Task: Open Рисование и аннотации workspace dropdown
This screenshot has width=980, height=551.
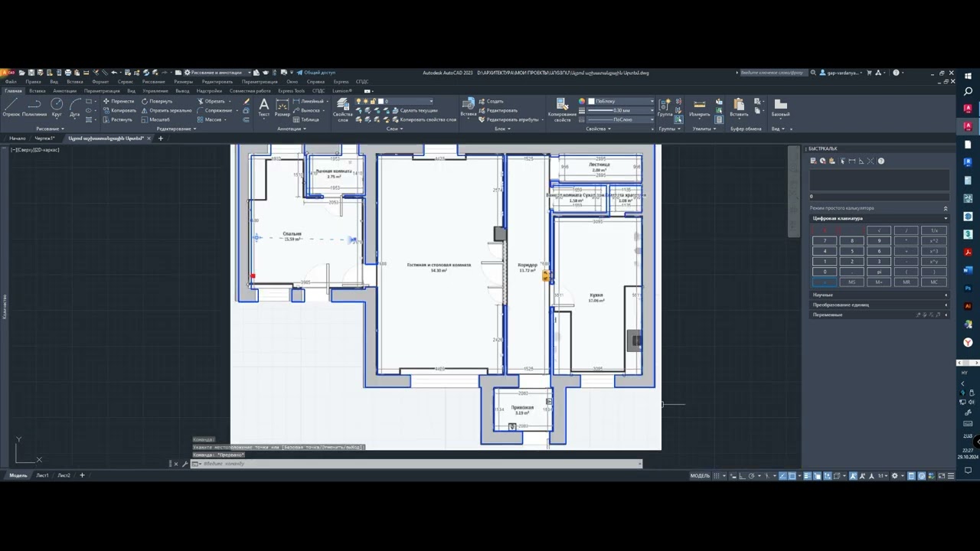Action: click(217, 73)
